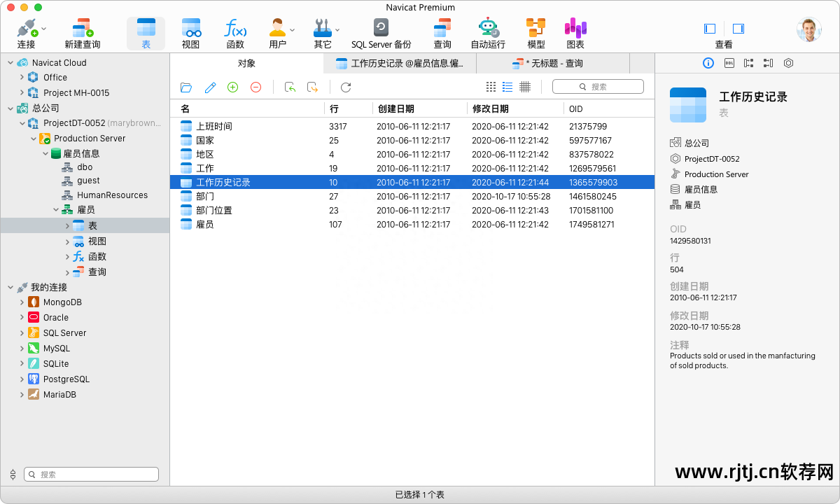Collapse the Navicat Cloud node
840x504 pixels.
[10, 62]
